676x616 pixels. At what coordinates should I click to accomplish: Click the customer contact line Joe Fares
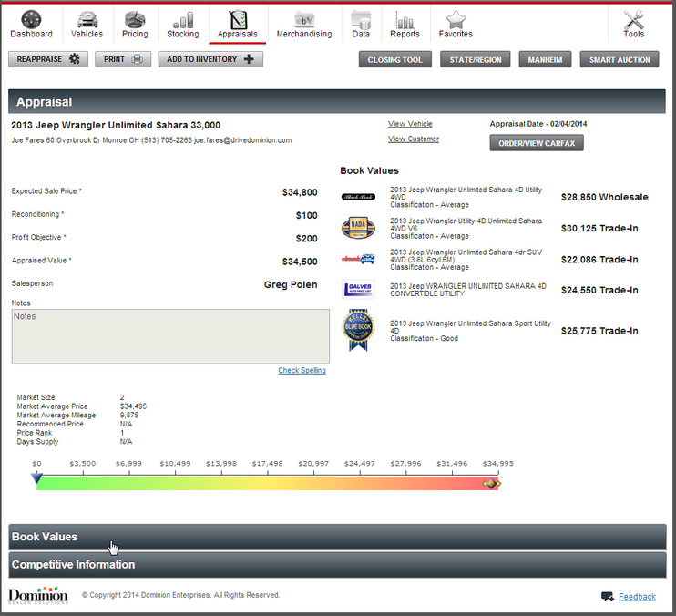tap(151, 140)
